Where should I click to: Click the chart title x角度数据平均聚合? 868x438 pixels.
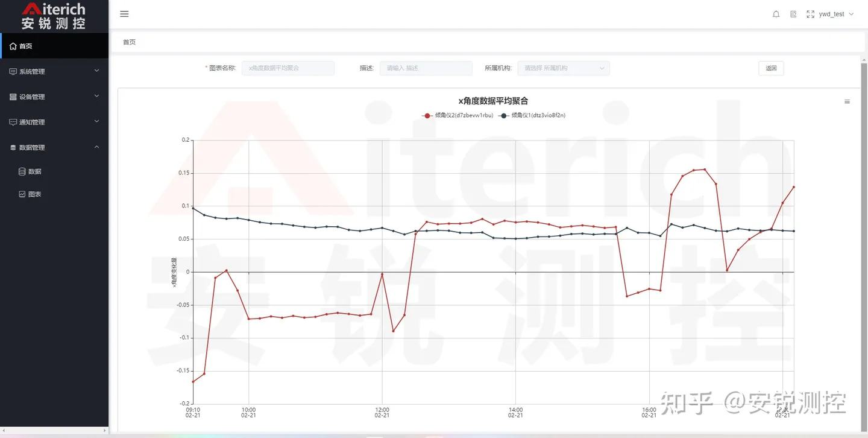pos(493,101)
